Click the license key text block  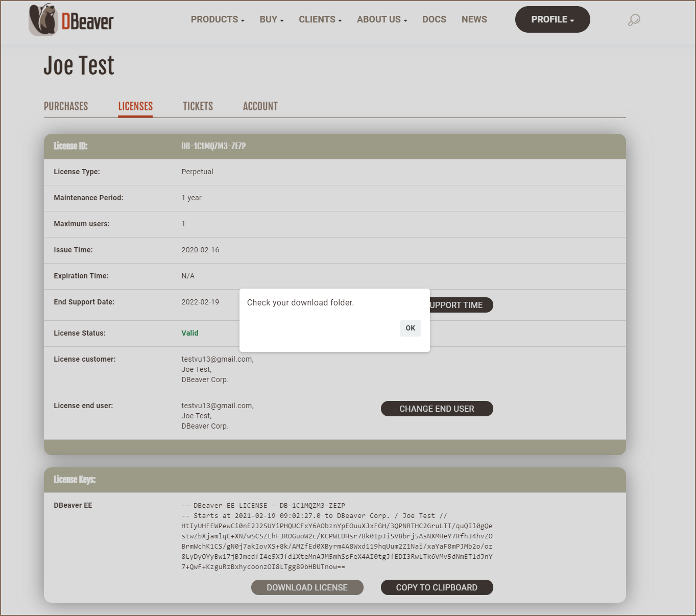[337, 536]
